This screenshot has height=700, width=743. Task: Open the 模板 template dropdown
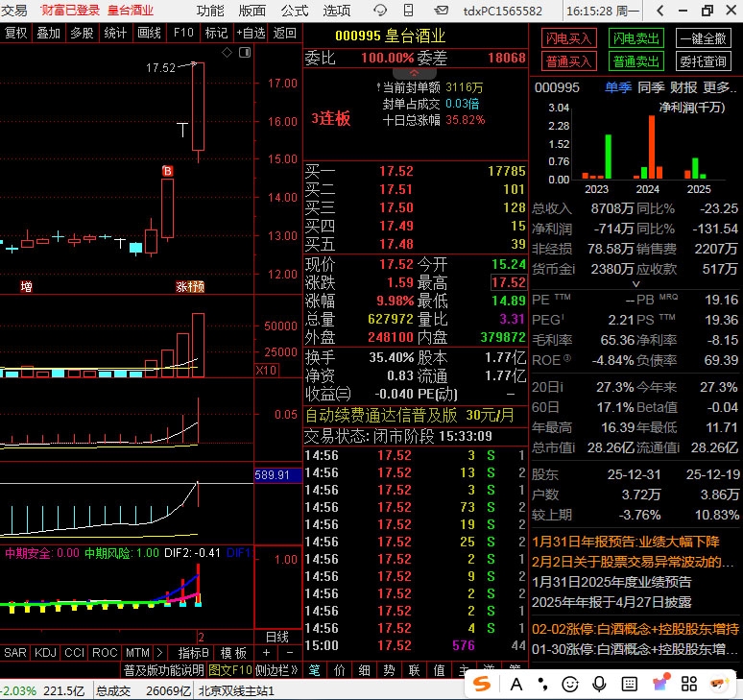click(x=233, y=653)
